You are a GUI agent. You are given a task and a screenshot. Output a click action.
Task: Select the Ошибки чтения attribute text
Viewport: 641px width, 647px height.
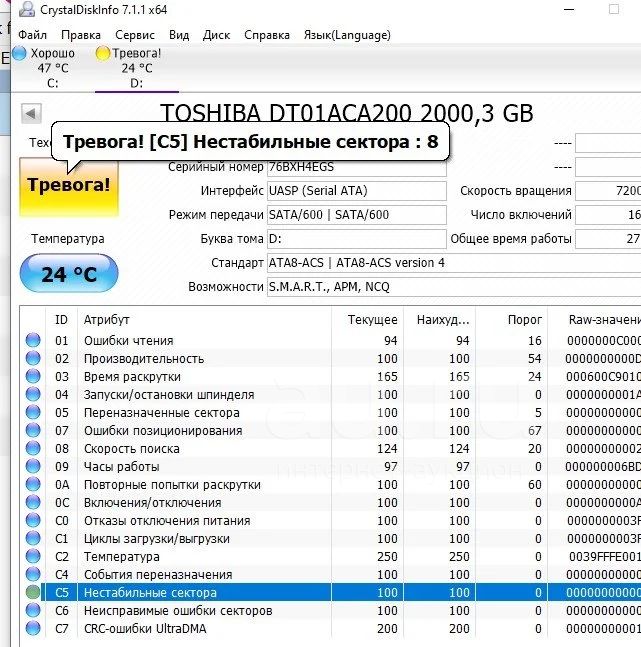click(x=128, y=341)
